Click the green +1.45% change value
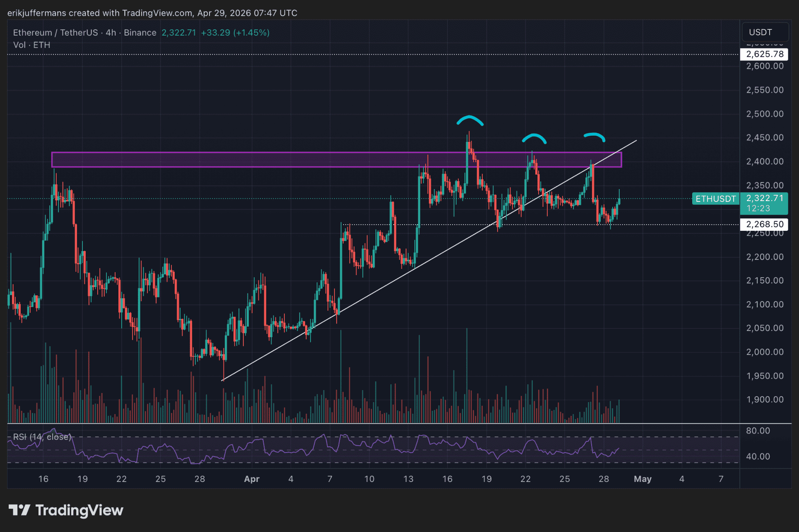This screenshot has height=532, width=799. 251,32
